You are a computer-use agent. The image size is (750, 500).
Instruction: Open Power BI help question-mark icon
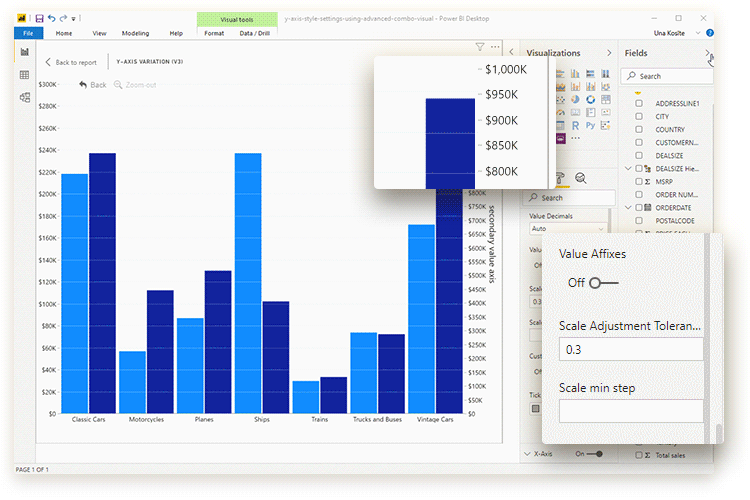710,33
